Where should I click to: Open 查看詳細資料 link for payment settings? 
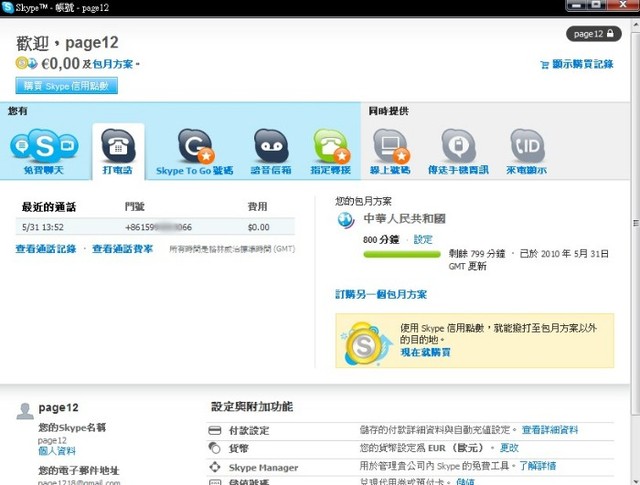point(550,429)
